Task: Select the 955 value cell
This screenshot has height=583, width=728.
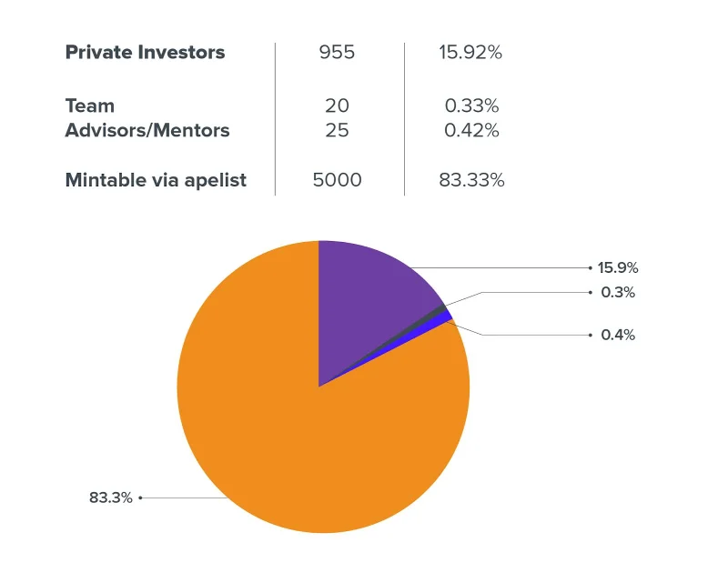Action: click(x=337, y=52)
